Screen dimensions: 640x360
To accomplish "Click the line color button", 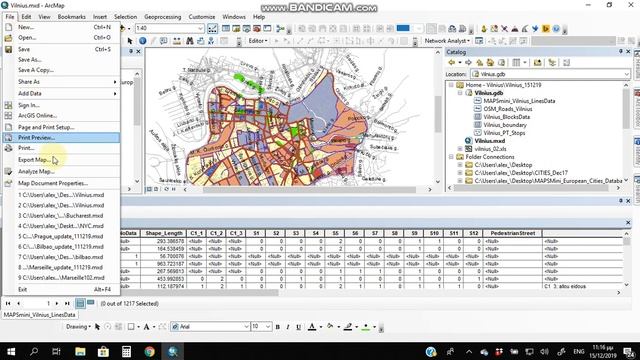I will 348,327.
